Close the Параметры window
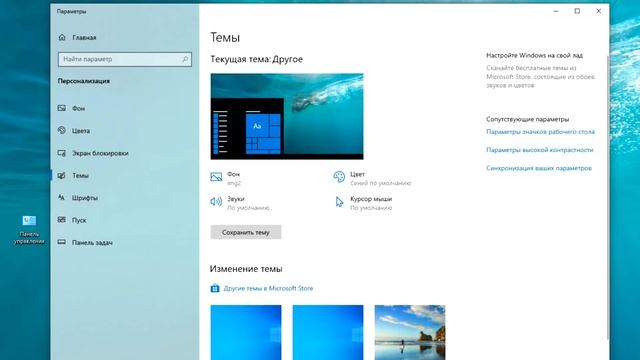 point(598,11)
